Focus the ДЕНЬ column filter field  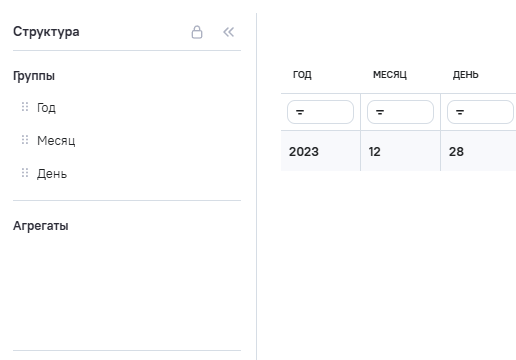point(480,112)
